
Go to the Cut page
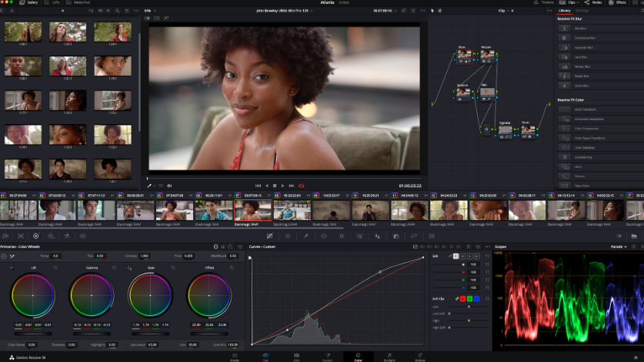(265, 357)
